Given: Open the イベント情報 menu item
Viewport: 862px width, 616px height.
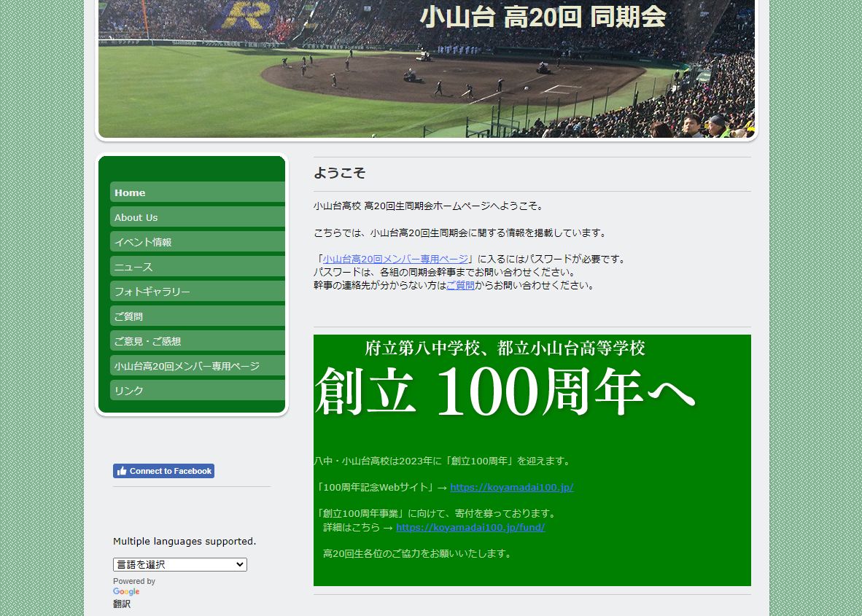Looking at the screenshot, I should [x=197, y=242].
